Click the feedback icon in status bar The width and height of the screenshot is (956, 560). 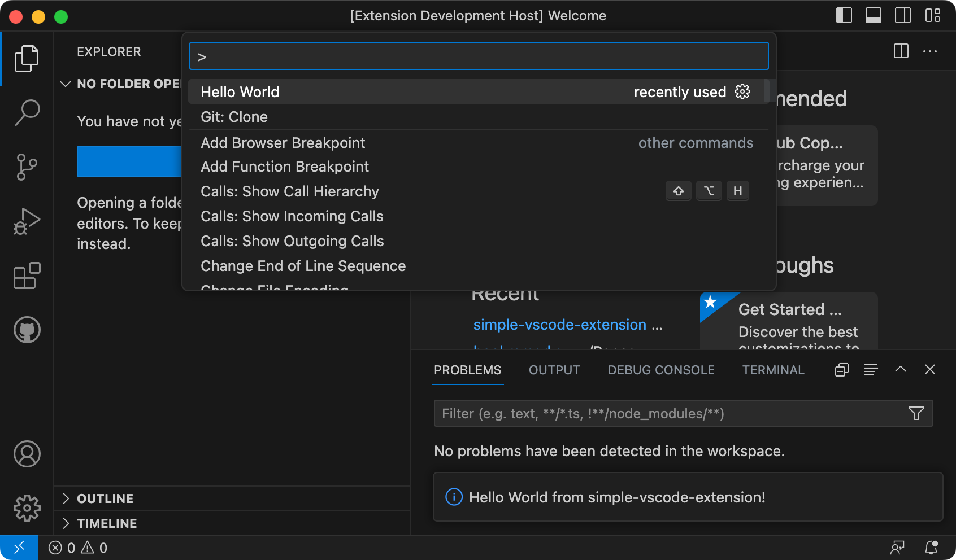click(x=897, y=548)
